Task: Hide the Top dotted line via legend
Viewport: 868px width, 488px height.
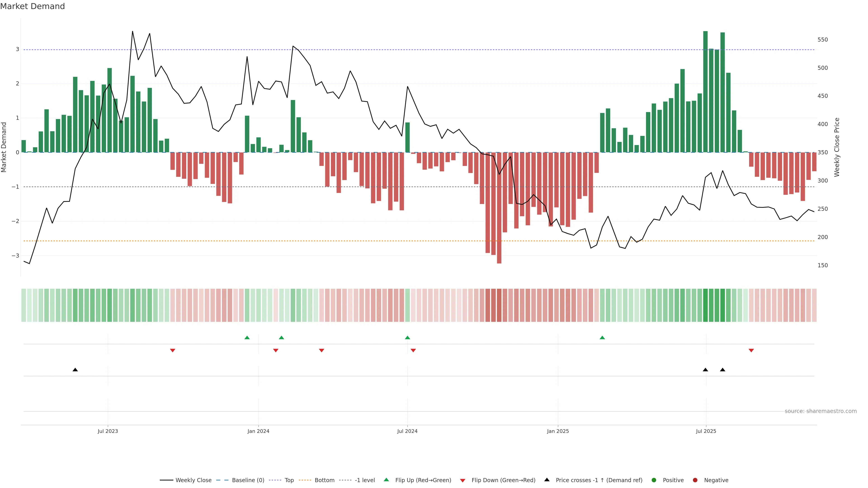Action: (289, 480)
